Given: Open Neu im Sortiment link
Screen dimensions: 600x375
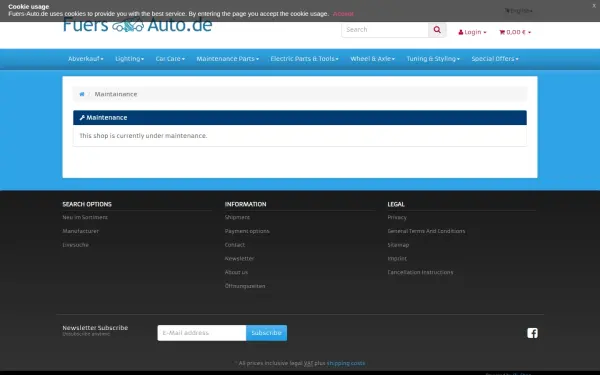Looking at the screenshot, I should click(x=85, y=217).
